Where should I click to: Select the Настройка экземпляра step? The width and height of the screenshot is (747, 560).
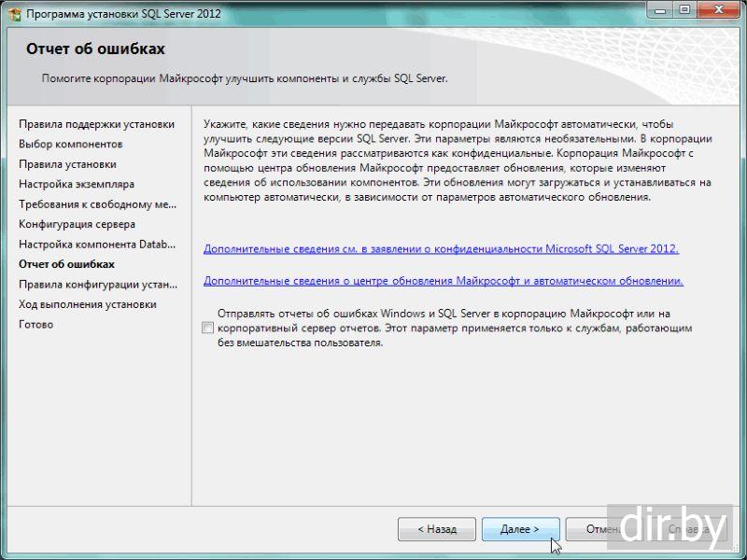(77, 184)
